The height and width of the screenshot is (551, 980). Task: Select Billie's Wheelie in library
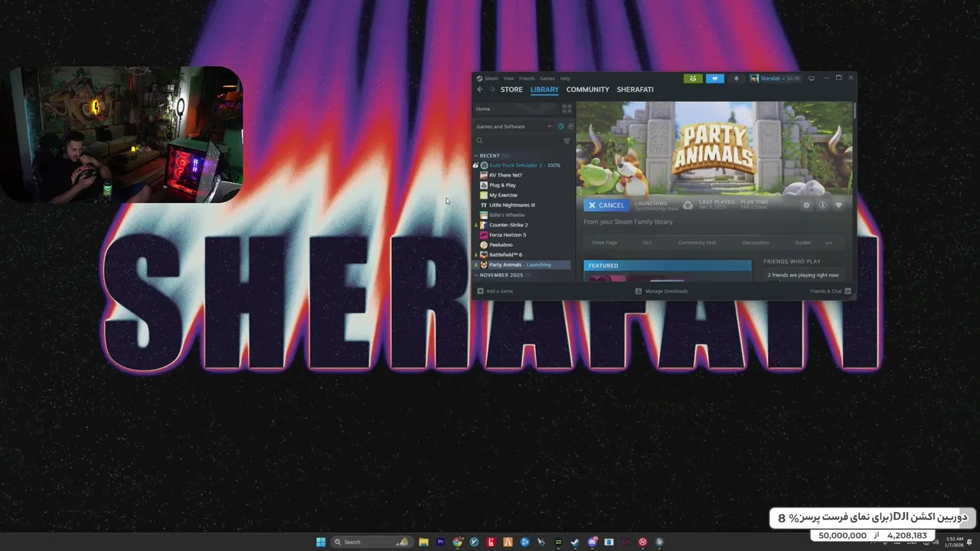(523, 215)
